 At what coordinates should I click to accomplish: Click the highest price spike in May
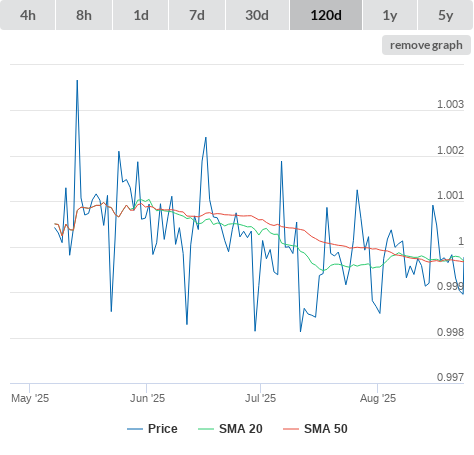pyautogui.click(x=77, y=81)
